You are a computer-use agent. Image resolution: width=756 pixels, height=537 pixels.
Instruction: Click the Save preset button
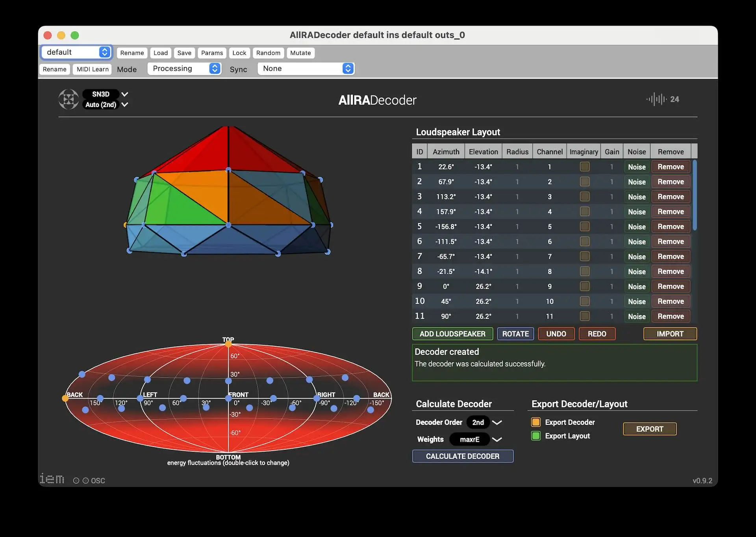tap(184, 53)
